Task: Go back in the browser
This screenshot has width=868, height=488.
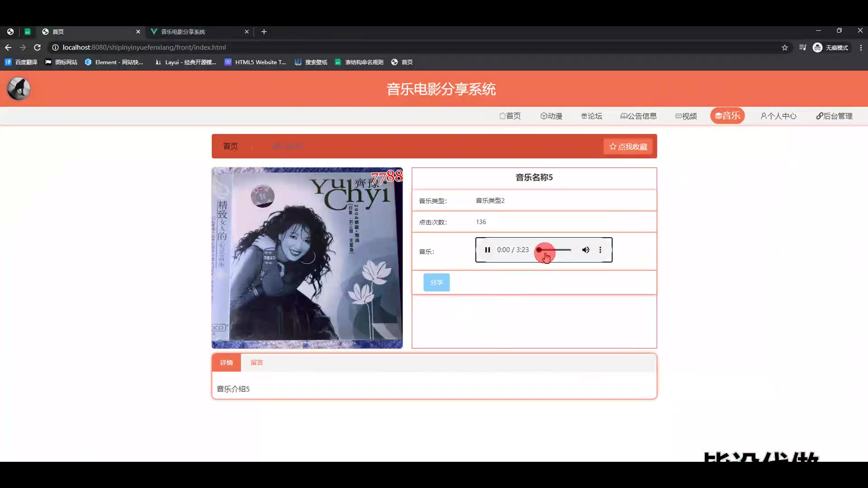Action: 8,47
